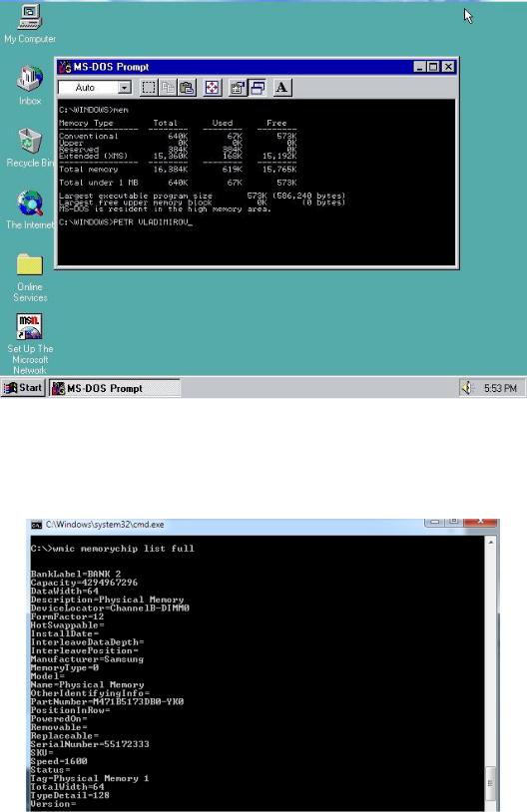Close the MS-DOS Prompt window
This screenshot has height=812, width=527.
[x=449, y=67]
